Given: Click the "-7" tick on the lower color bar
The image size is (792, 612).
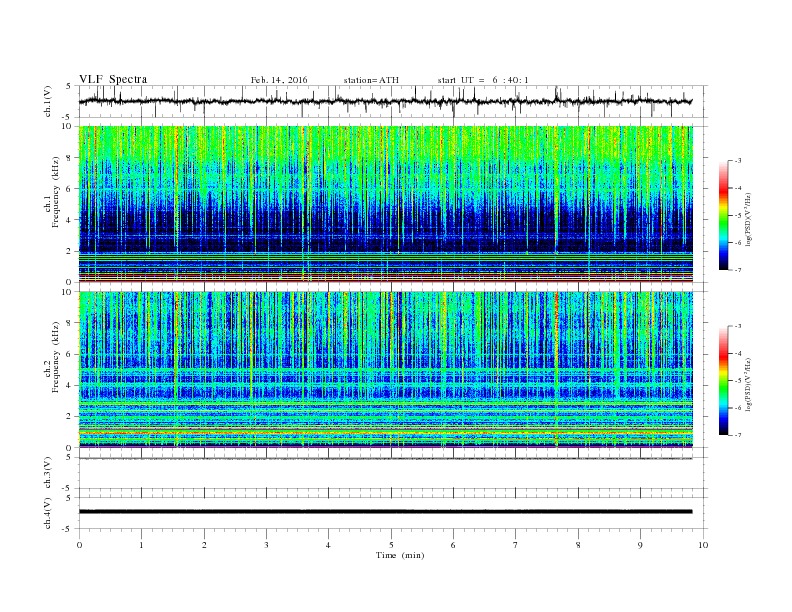Looking at the screenshot, I should click(x=738, y=435).
